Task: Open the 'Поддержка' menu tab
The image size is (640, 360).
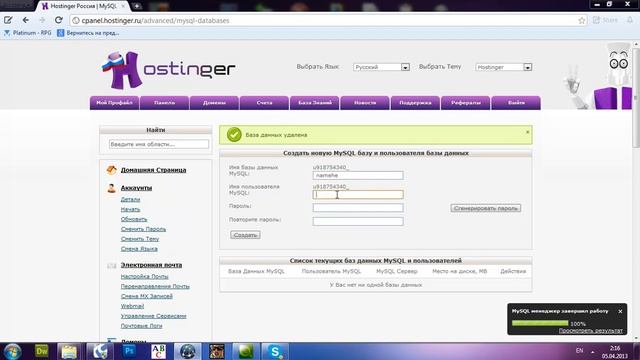Action: point(415,103)
